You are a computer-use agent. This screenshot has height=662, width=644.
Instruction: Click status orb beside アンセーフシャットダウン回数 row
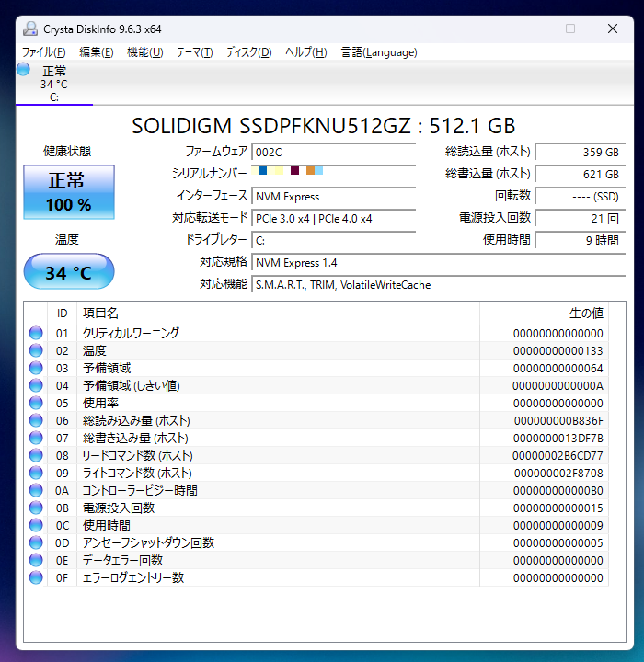coord(36,543)
